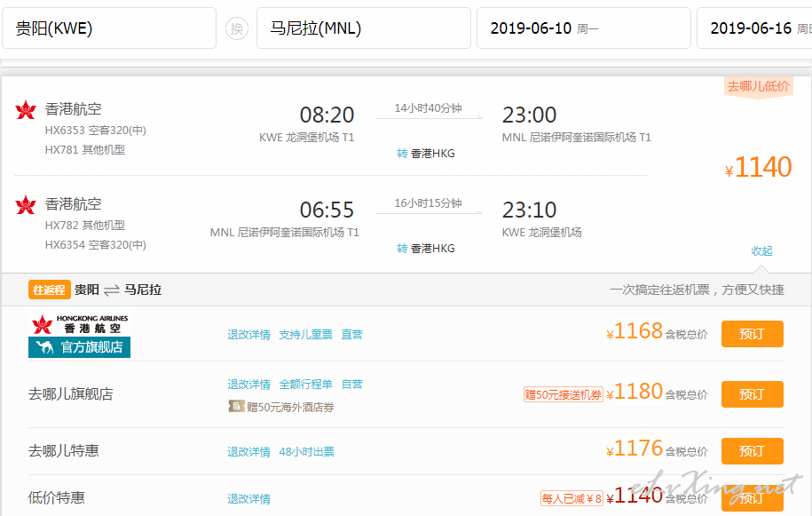Click 自营 tag link
The height and width of the screenshot is (516, 812).
tap(351, 385)
